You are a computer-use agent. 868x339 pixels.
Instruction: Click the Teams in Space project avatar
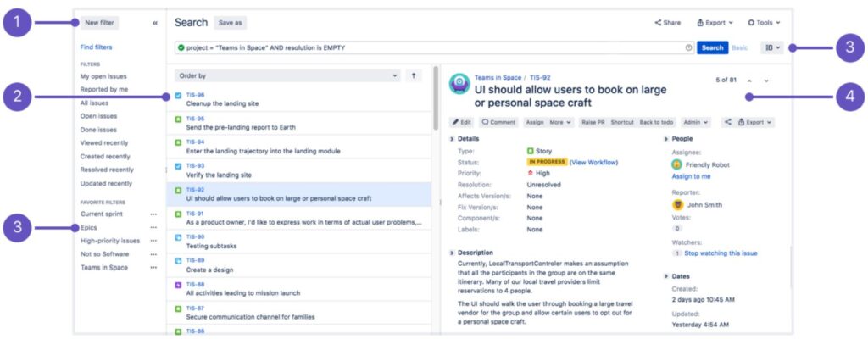(459, 84)
